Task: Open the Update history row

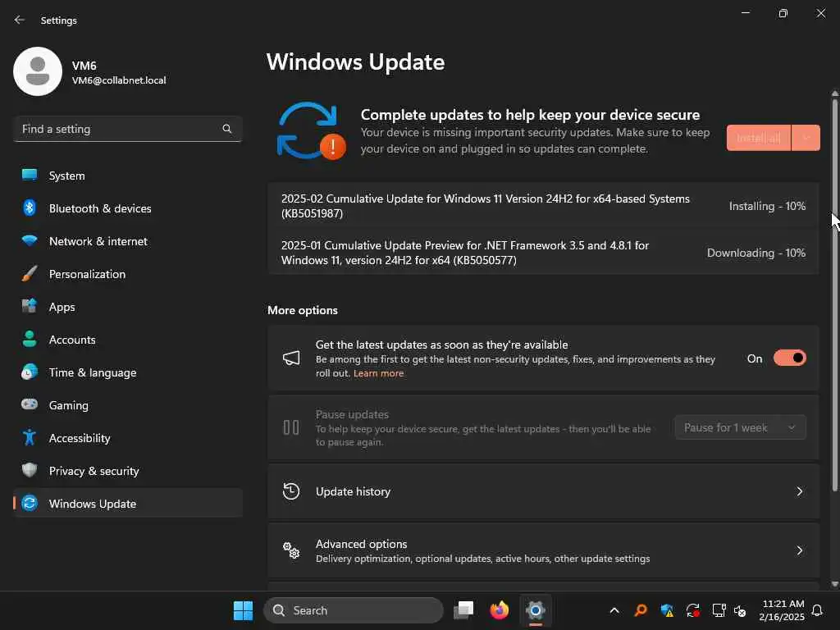Action: click(543, 491)
